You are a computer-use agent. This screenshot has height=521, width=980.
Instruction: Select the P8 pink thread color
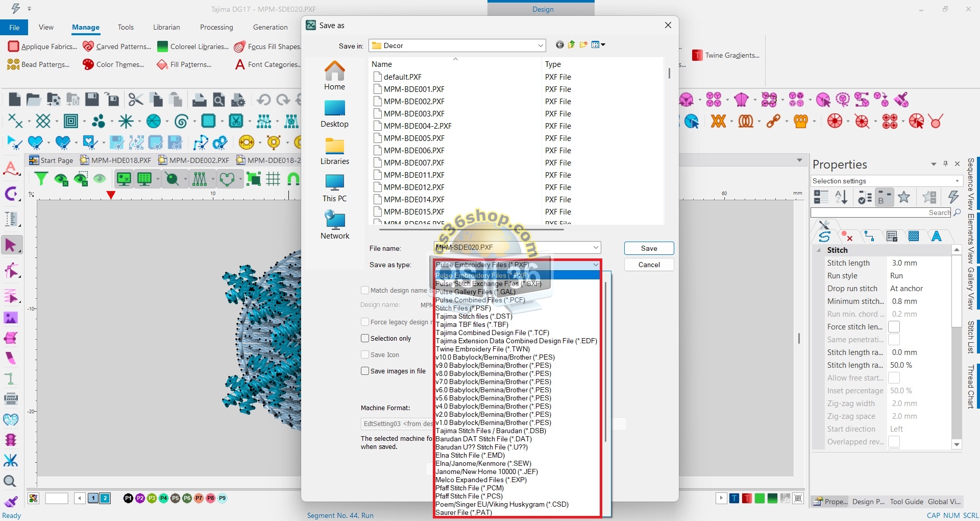click(x=210, y=498)
